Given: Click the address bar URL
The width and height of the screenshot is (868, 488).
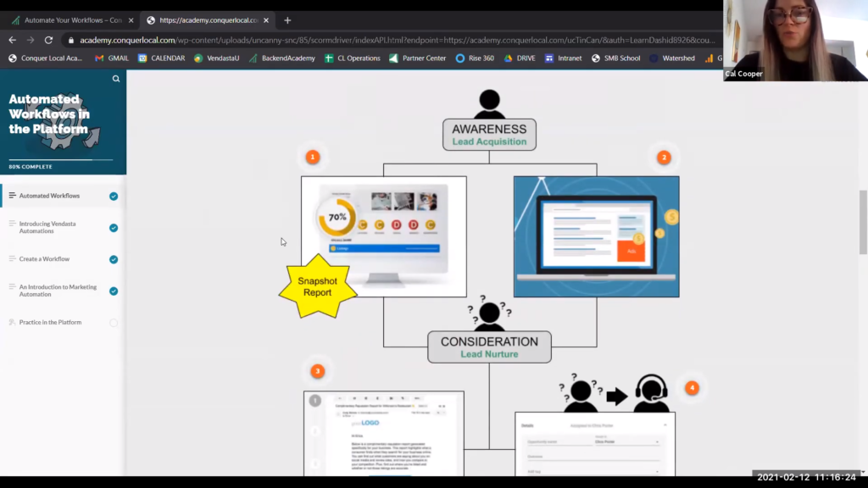Looking at the screenshot, I should (x=397, y=41).
